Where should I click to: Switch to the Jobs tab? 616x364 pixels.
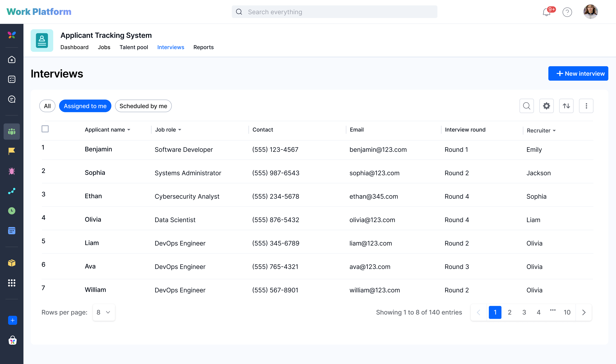point(104,47)
